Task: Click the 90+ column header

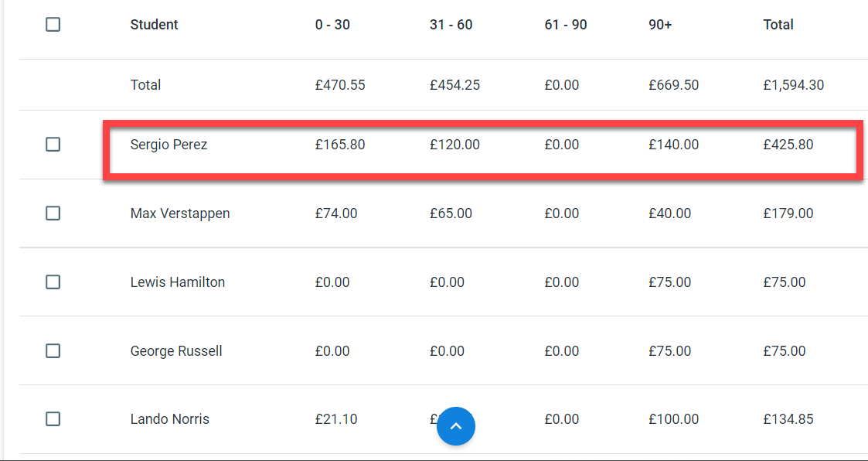Action: (660, 25)
